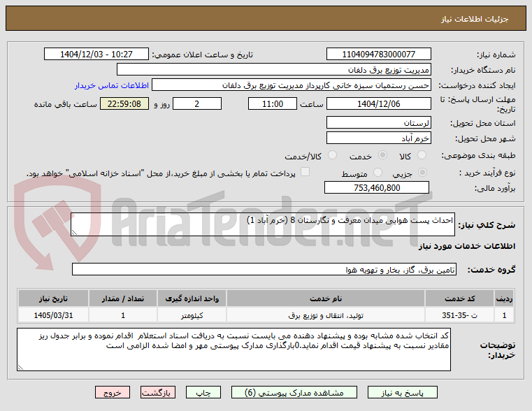Select the متوسط purchase type radio
The width and height of the screenshot is (532, 411).
click(378, 172)
